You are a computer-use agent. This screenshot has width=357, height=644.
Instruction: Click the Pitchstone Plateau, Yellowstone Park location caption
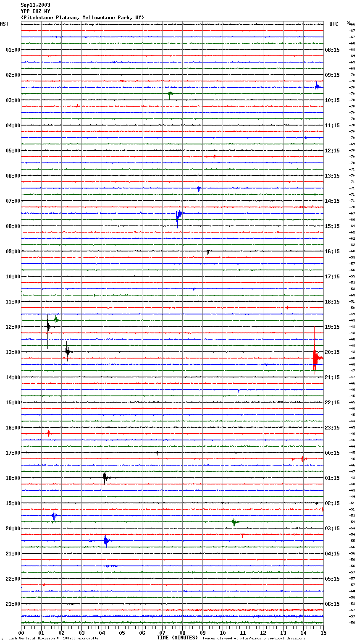82,18
